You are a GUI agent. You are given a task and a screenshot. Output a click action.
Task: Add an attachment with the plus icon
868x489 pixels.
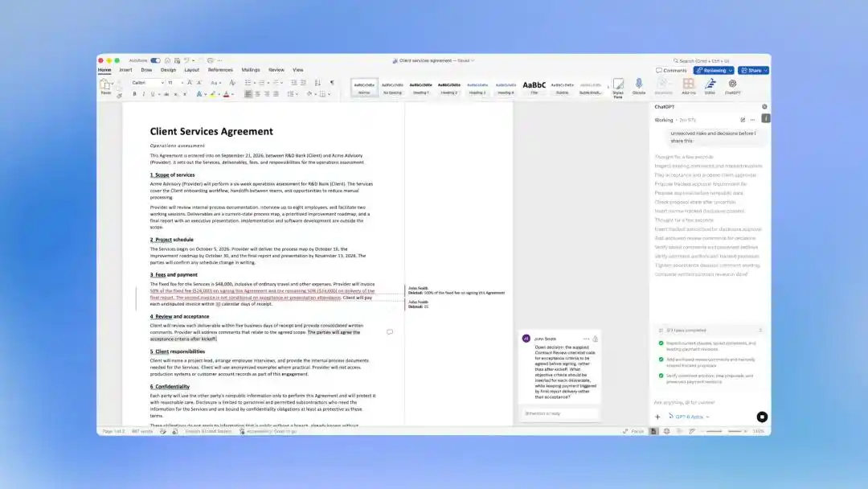point(657,417)
